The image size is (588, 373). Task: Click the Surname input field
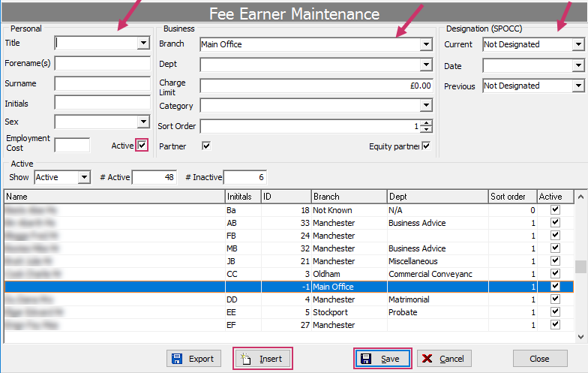pyautogui.click(x=102, y=83)
